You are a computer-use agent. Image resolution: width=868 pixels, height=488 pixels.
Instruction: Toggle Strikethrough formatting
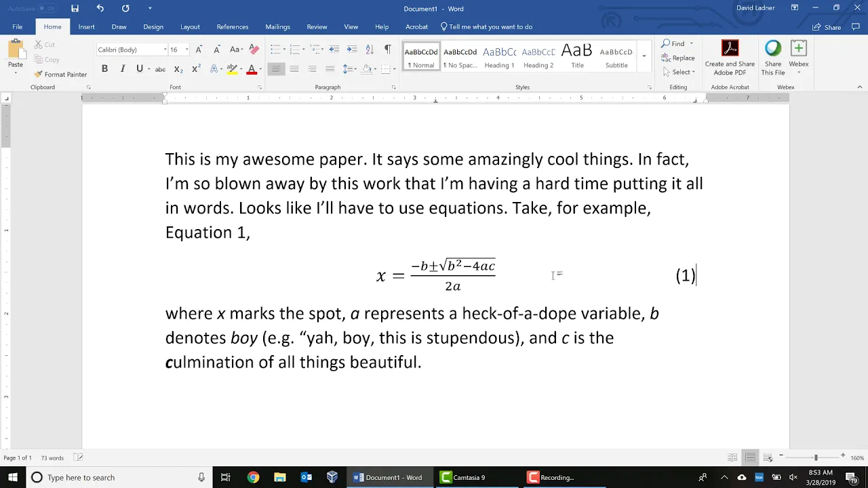pos(160,69)
